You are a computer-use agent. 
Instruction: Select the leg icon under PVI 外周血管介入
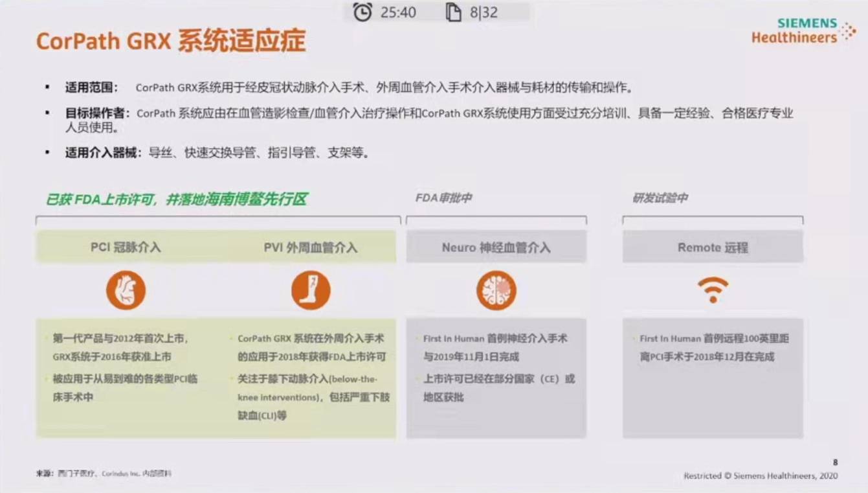(x=311, y=290)
